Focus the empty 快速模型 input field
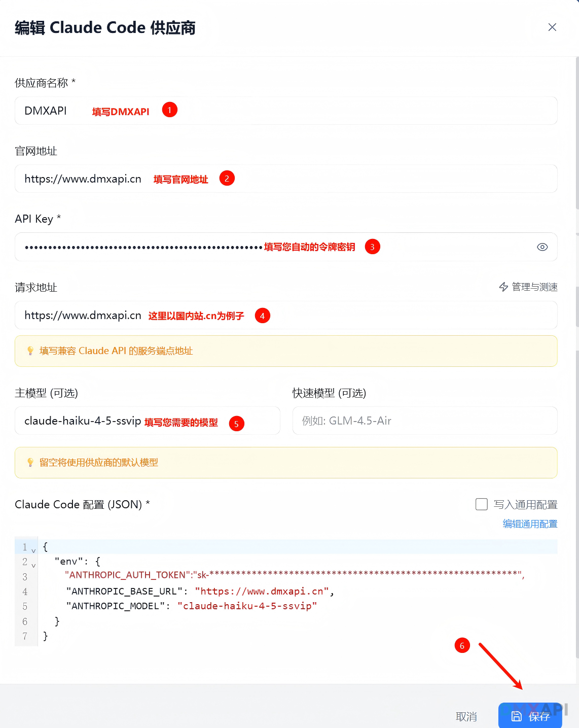This screenshot has height=728, width=579. [x=424, y=421]
